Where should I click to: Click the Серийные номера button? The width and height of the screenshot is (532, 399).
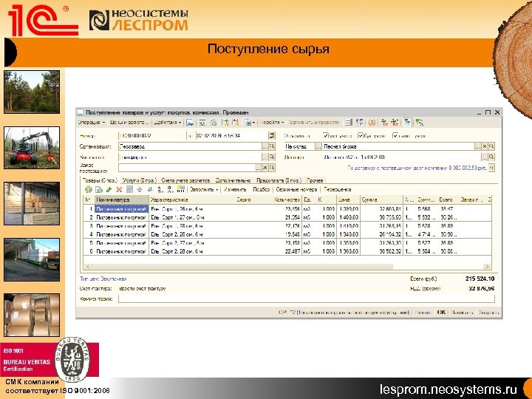[x=296, y=190]
